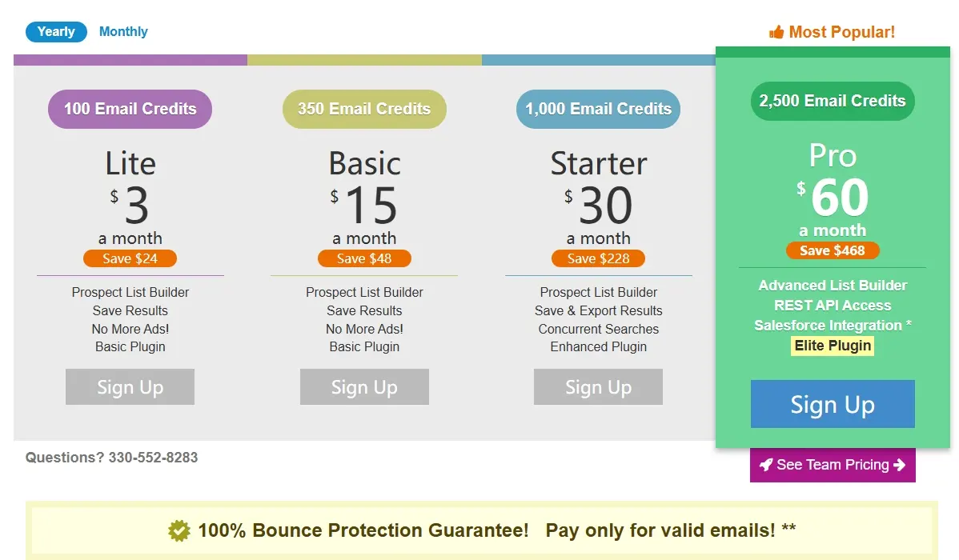959x560 pixels.
Task: Click the 350 Email Credits badge
Action: coord(364,109)
